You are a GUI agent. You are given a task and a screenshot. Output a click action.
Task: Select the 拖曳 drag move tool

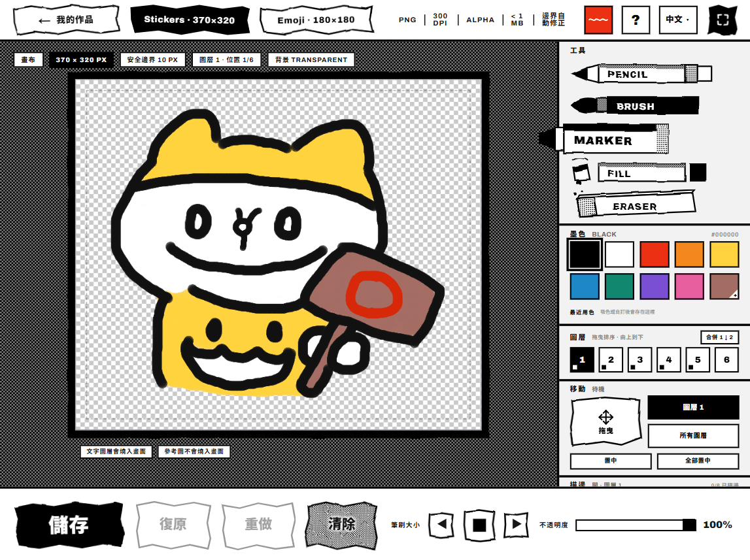click(x=606, y=421)
